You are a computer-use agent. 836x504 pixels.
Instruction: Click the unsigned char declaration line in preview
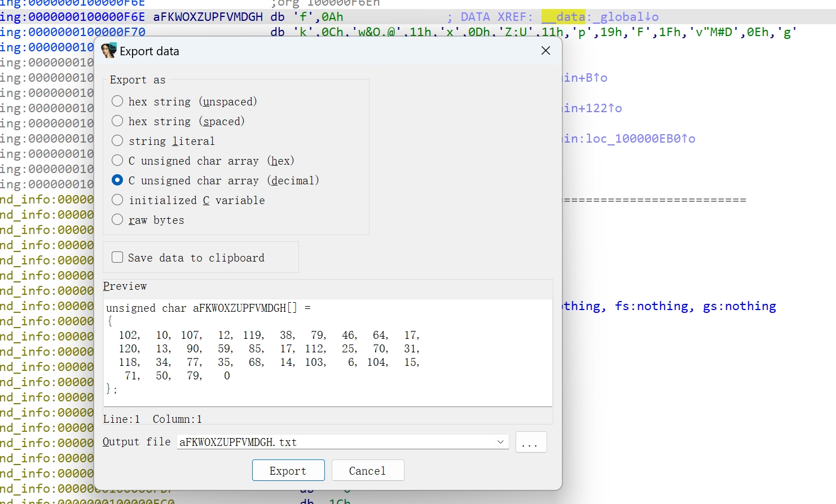coord(208,308)
